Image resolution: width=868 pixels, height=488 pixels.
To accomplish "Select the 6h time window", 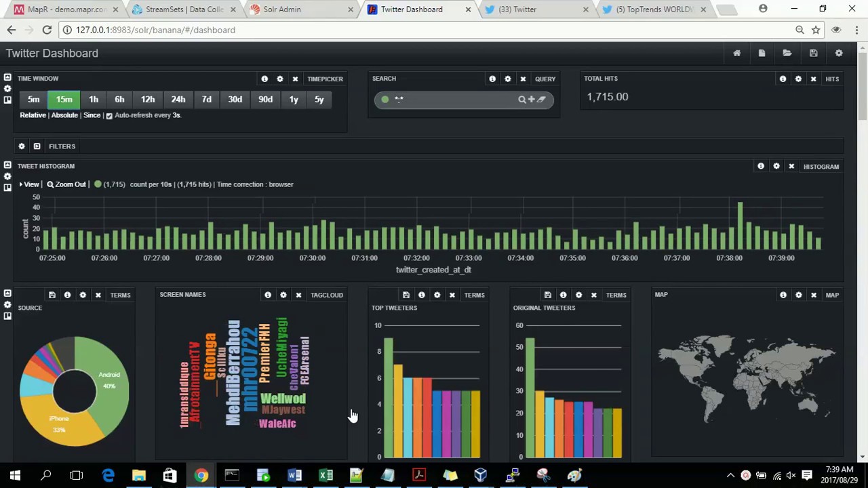I will (119, 100).
